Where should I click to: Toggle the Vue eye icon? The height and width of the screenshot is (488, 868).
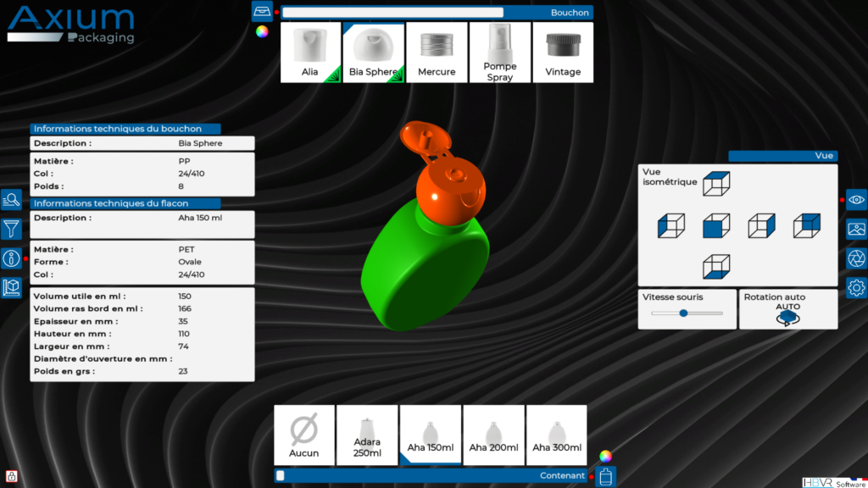pos(856,200)
